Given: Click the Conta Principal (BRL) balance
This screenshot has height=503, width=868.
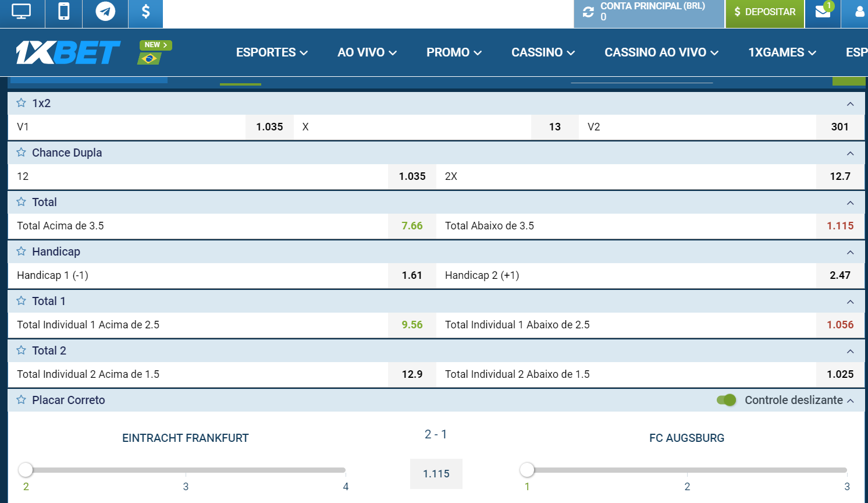Looking at the screenshot, I should (652, 12).
